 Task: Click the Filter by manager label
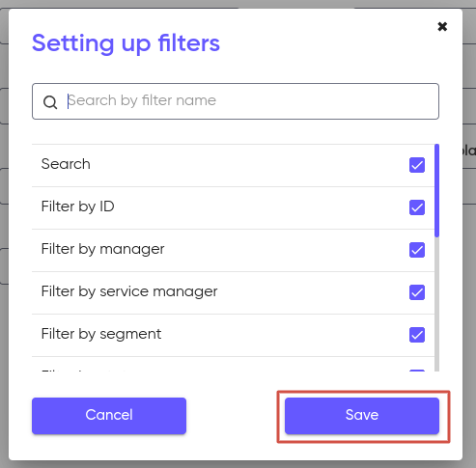[102, 249]
